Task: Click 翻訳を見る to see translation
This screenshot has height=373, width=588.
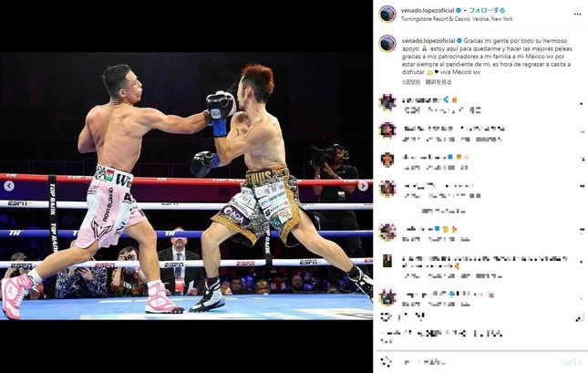Action: pyautogui.click(x=438, y=82)
